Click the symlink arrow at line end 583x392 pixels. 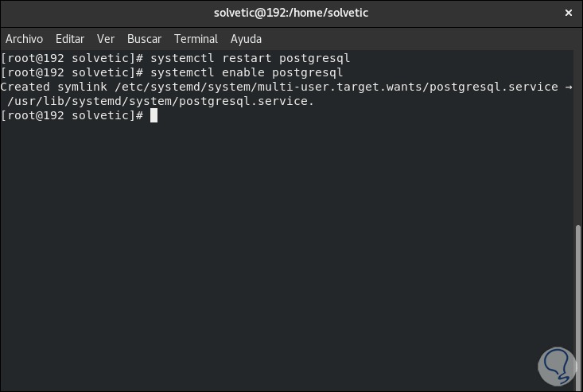tap(568, 87)
